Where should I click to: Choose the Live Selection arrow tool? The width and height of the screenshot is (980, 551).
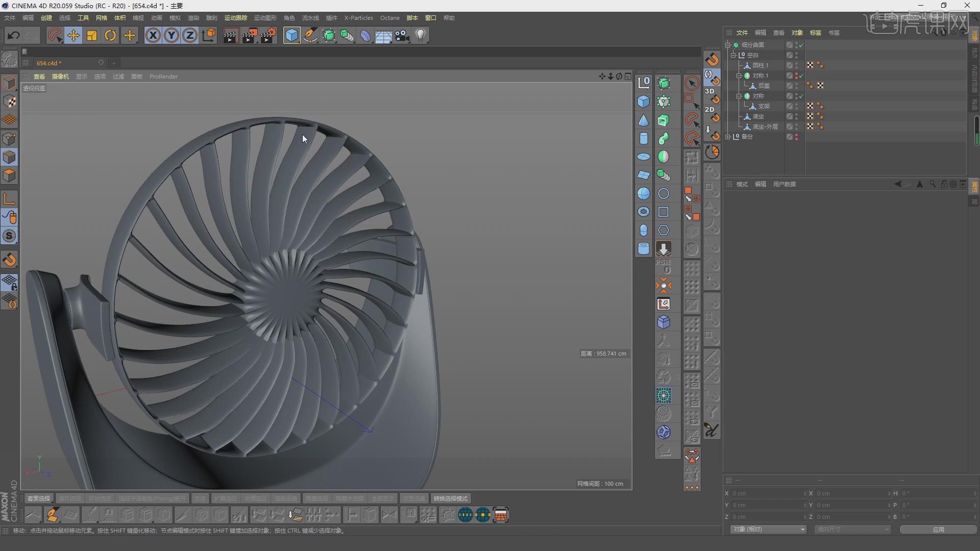point(692,83)
